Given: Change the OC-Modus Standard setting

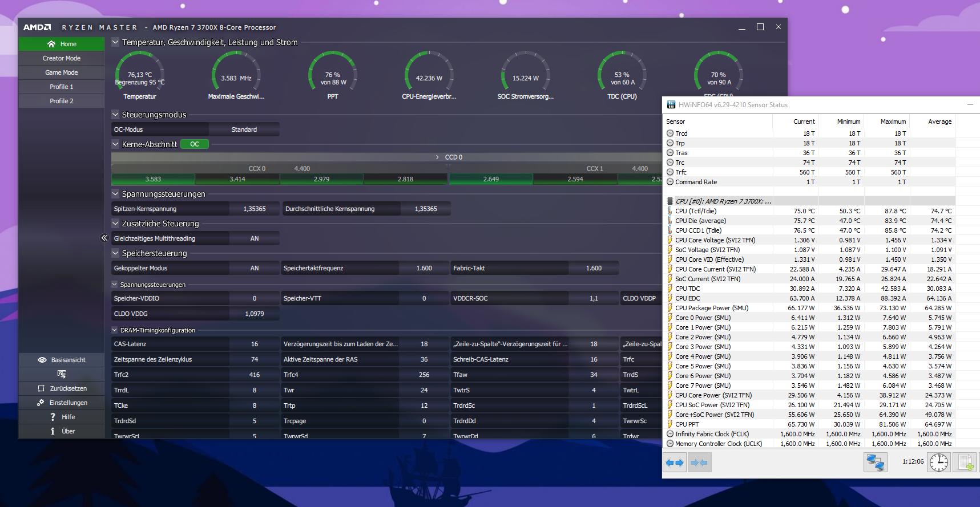Looking at the screenshot, I should click(244, 129).
